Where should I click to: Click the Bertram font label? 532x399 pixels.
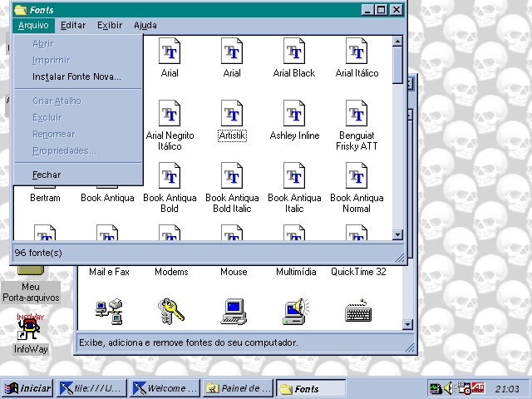[45, 198]
